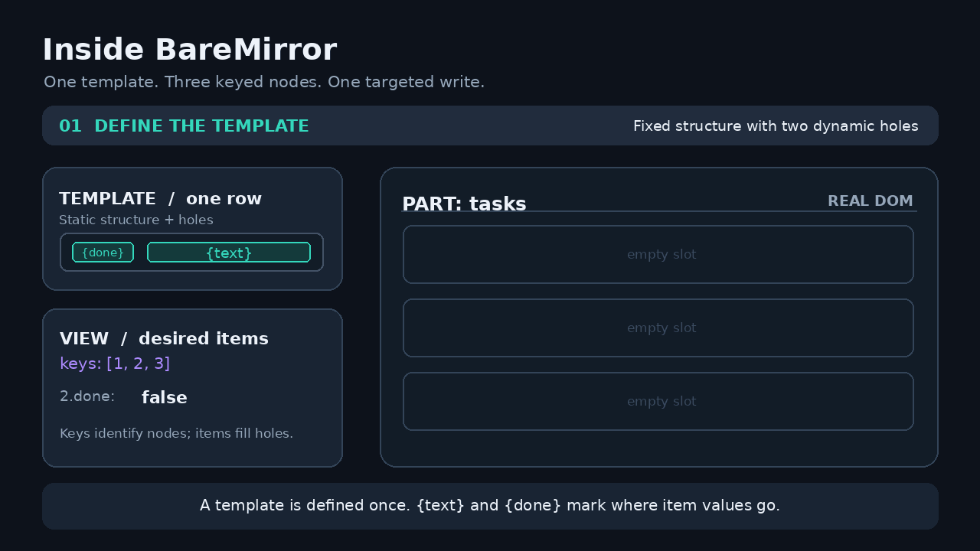980x551 pixels.
Task: Click the bottom empty slot in PART: tasks
Action: click(x=658, y=402)
